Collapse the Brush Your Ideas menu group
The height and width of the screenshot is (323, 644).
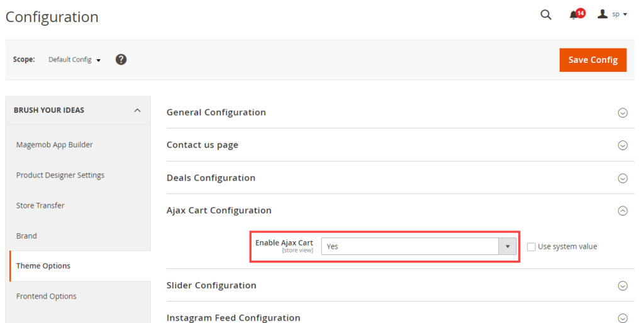137,111
